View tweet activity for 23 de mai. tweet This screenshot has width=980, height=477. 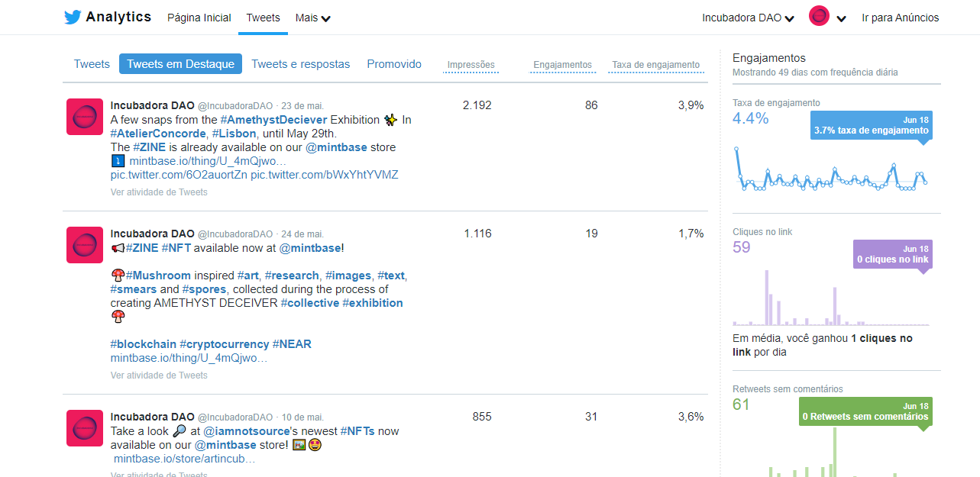[159, 192]
